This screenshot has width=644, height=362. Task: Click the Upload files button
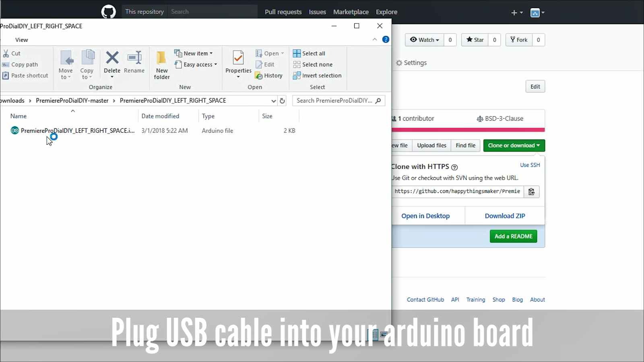pyautogui.click(x=431, y=146)
